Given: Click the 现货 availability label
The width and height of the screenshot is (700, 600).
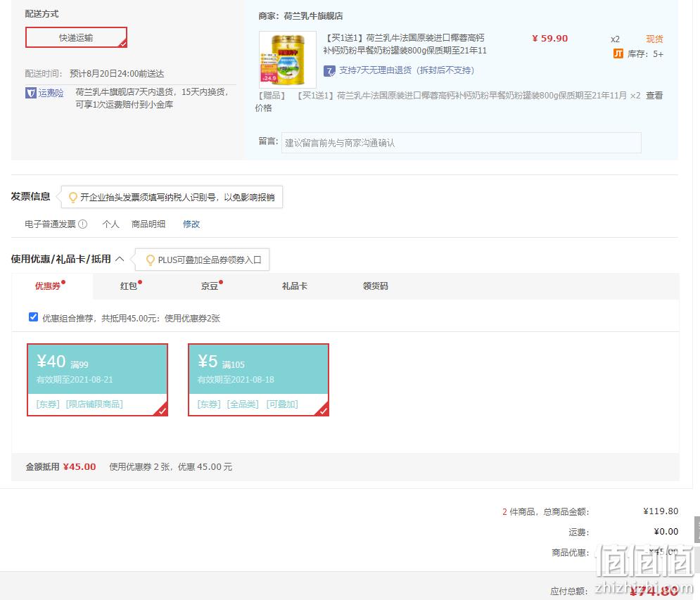Looking at the screenshot, I should (654, 39).
